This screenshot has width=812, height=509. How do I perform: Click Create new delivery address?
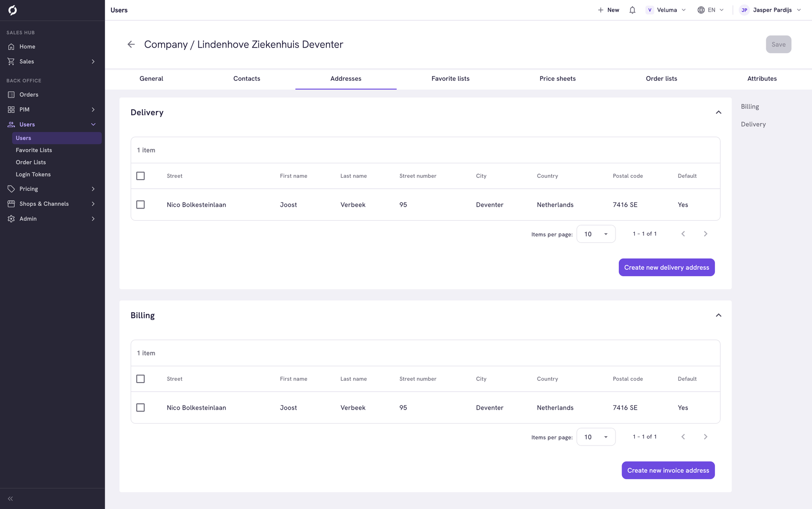click(x=667, y=267)
